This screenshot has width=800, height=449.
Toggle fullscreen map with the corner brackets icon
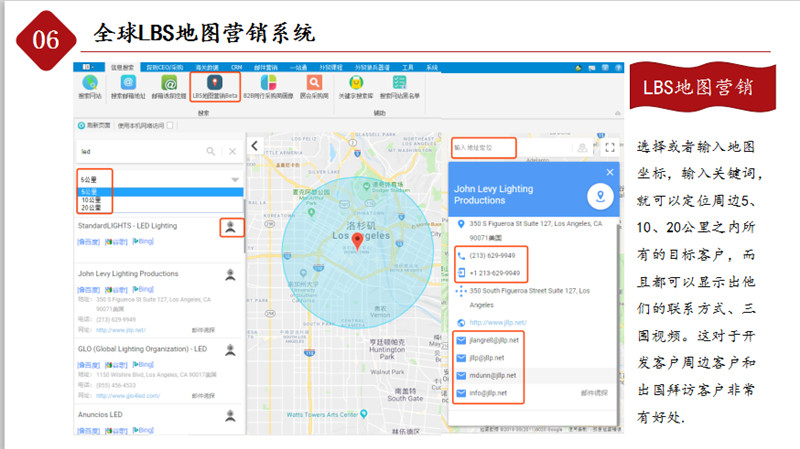(x=610, y=147)
